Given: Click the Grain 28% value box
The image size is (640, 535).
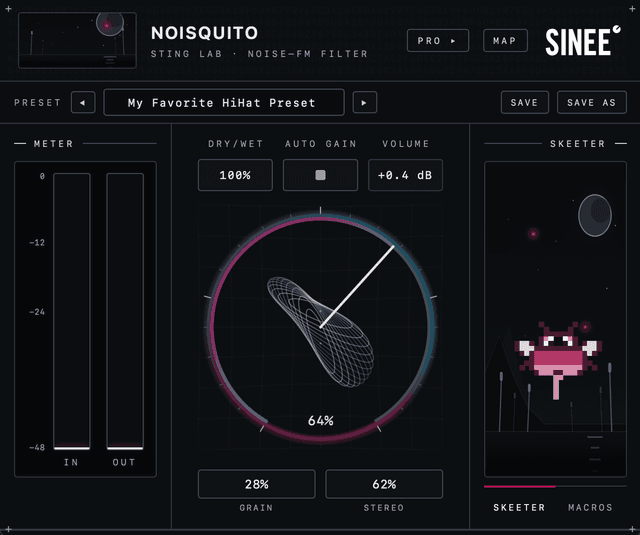Looking at the screenshot, I should click(256, 484).
